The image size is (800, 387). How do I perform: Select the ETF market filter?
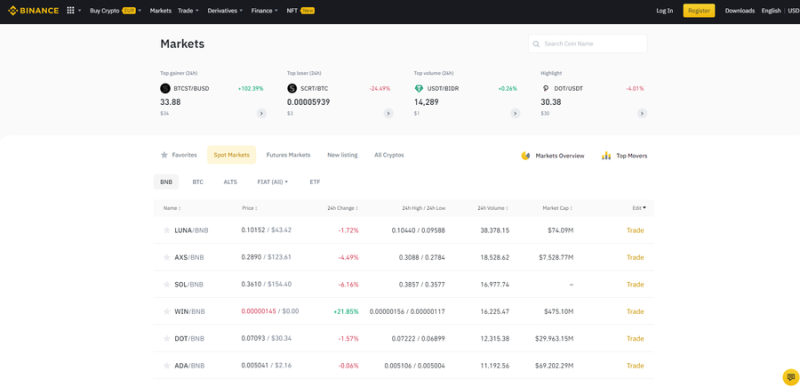pyautogui.click(x=315, y=182)
